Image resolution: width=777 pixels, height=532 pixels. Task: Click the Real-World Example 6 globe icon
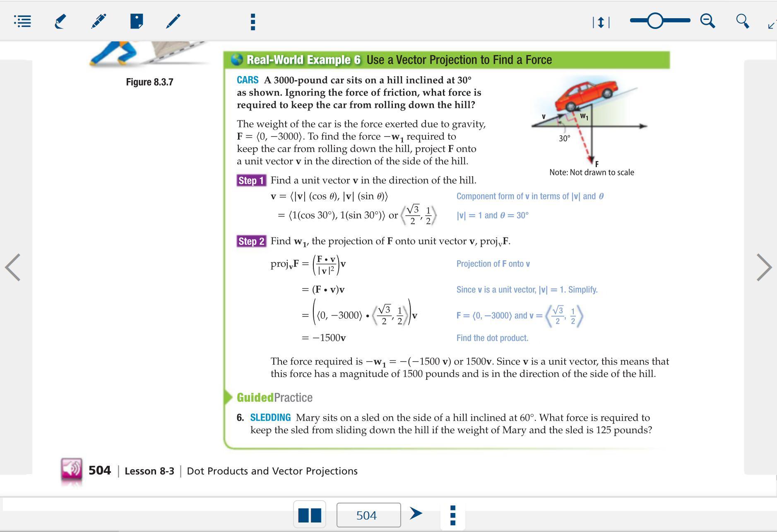point(237,60)
